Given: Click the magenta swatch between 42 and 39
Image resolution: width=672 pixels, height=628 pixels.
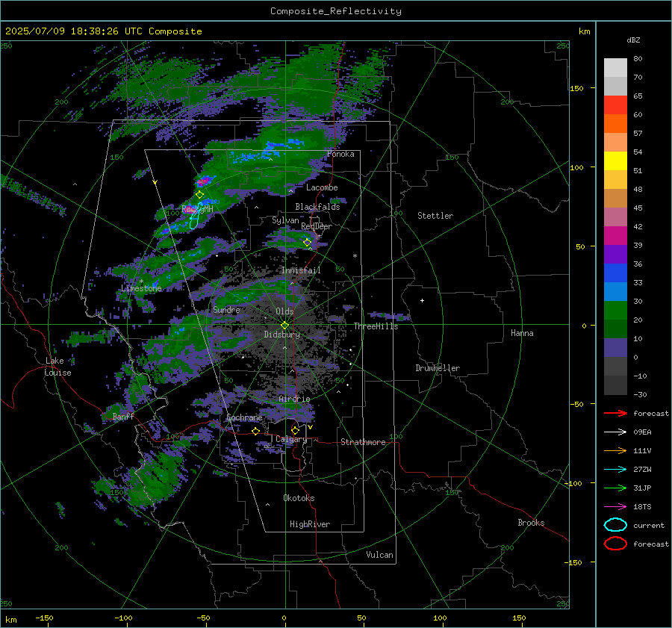Looking at the screenshot, I should pos(615,235).
